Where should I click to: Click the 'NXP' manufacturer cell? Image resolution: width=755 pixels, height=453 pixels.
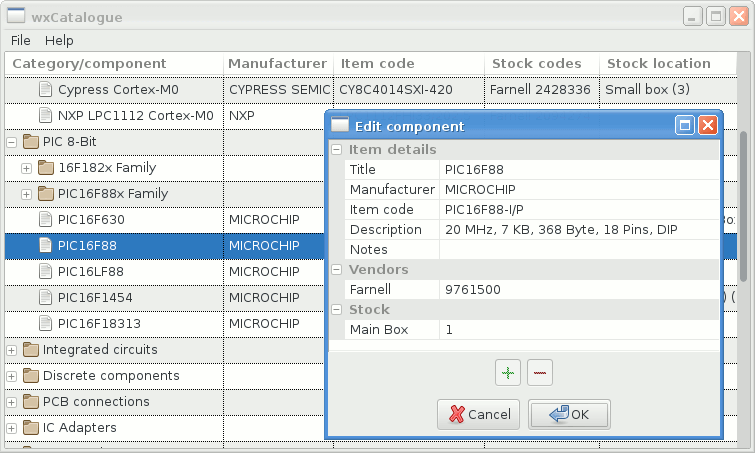[274, 116]
